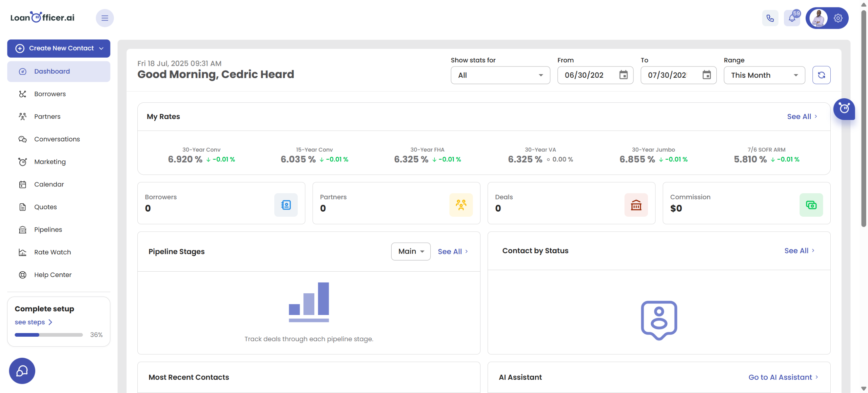This screenshot has width=868, height=393.
Task: Open the Range This Month dropdown
Action: [764, 75]
